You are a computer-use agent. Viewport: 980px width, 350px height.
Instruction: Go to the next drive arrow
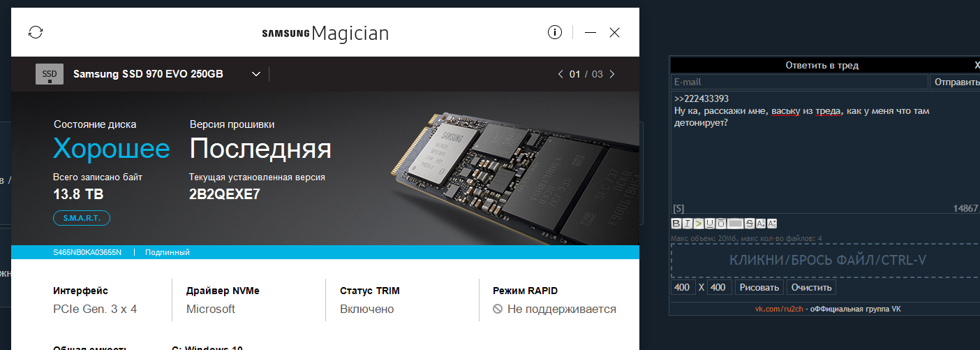click(612, 74)
